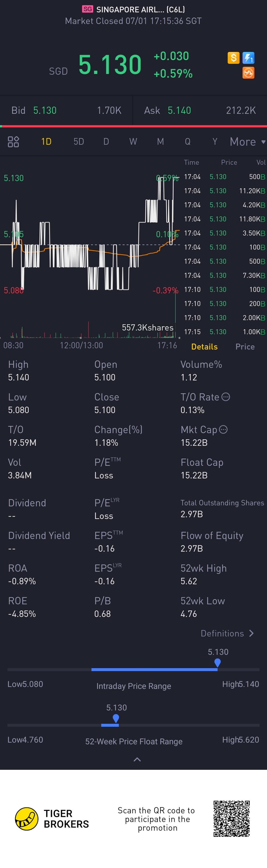Open the More timeframe dropdown
267x868 pixels.
(x=247, y=141)
